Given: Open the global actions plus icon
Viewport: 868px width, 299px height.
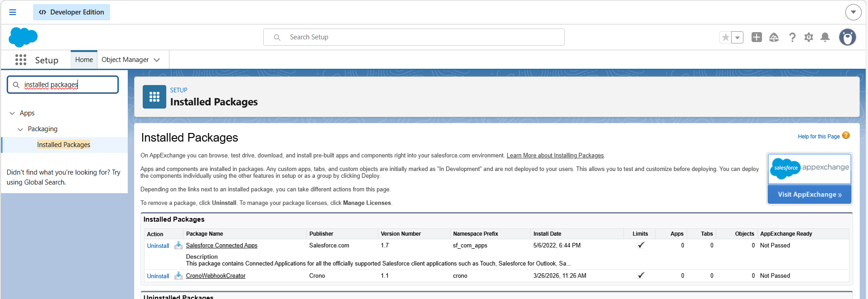Looking at the screenshot, I should click(757, 37).
